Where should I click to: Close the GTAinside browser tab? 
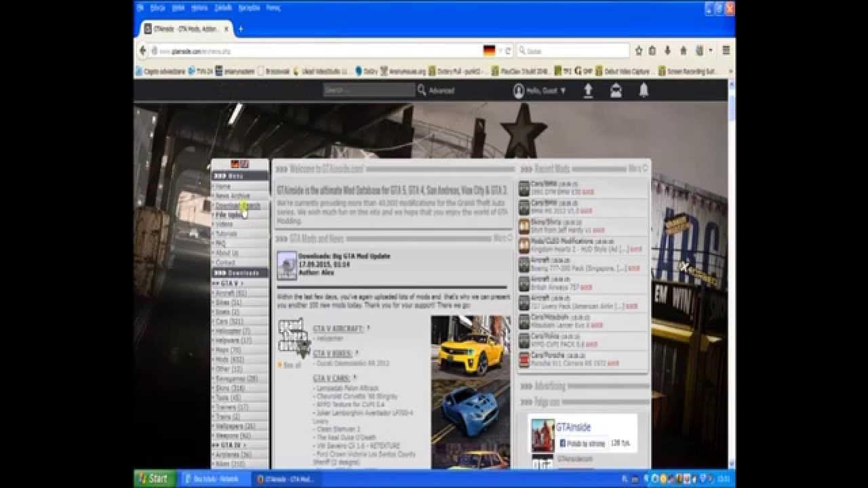[x=226, y=29]
